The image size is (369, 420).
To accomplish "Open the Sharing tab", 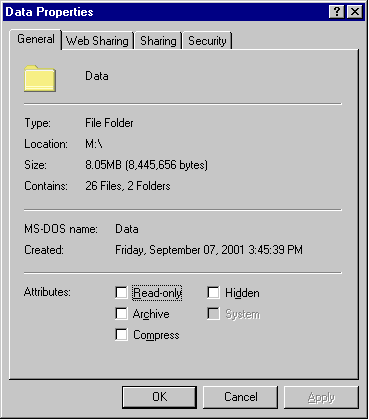I will click(x=158, y=41).
